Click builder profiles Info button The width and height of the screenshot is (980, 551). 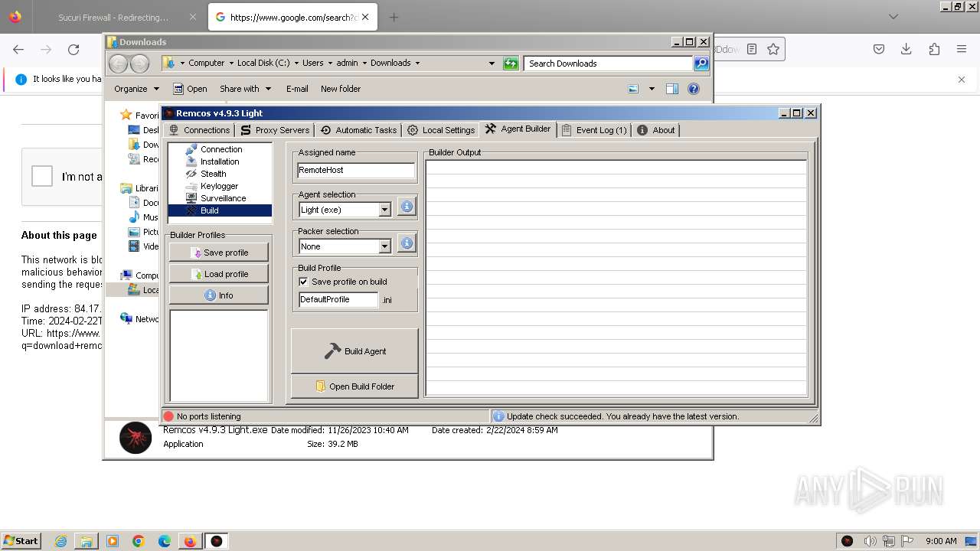[x=219, y=295]
